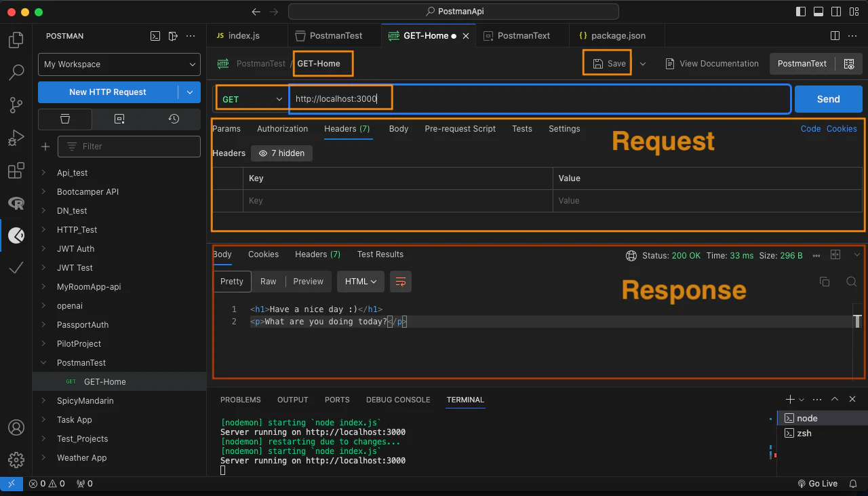Viewport: 868px width, 496px height.
Task: Open the Accounts icon in activity bar
Action: point(16,428)
